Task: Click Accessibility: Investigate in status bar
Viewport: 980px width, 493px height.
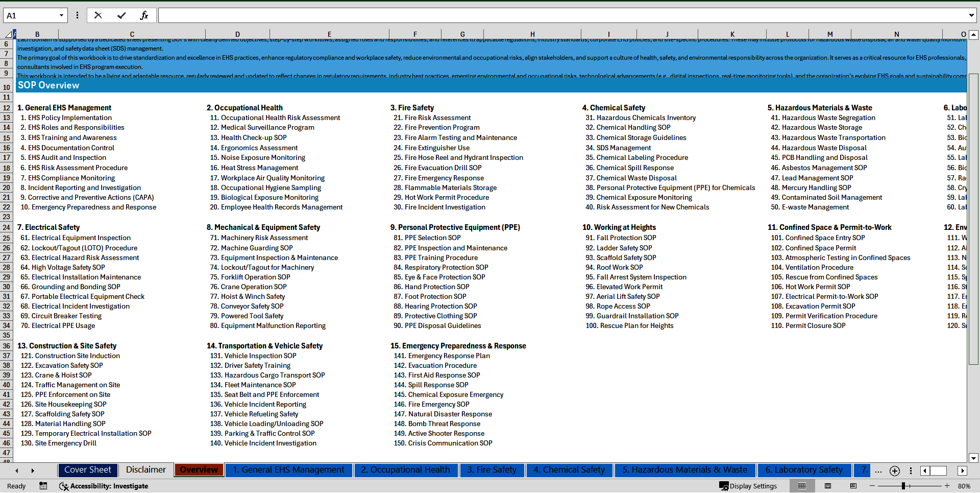Action: tap(104, 486)
